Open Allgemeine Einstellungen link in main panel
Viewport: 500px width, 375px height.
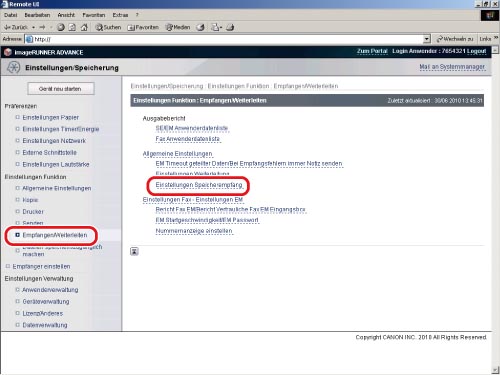click(x=177, y=154)
